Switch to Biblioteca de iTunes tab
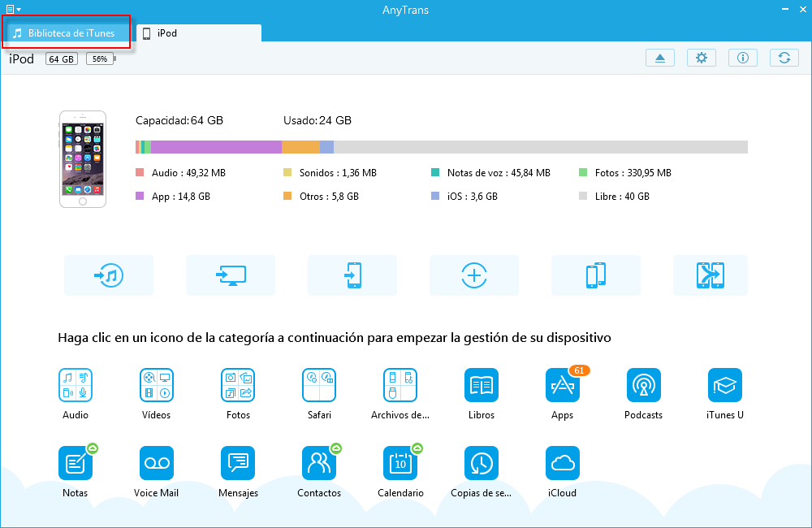This screenshot has width=812, height=528. pos(67,32)
